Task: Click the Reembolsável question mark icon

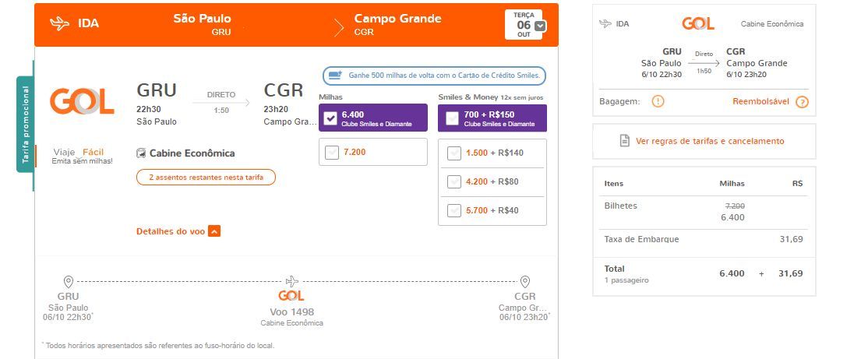Action: 802,102
